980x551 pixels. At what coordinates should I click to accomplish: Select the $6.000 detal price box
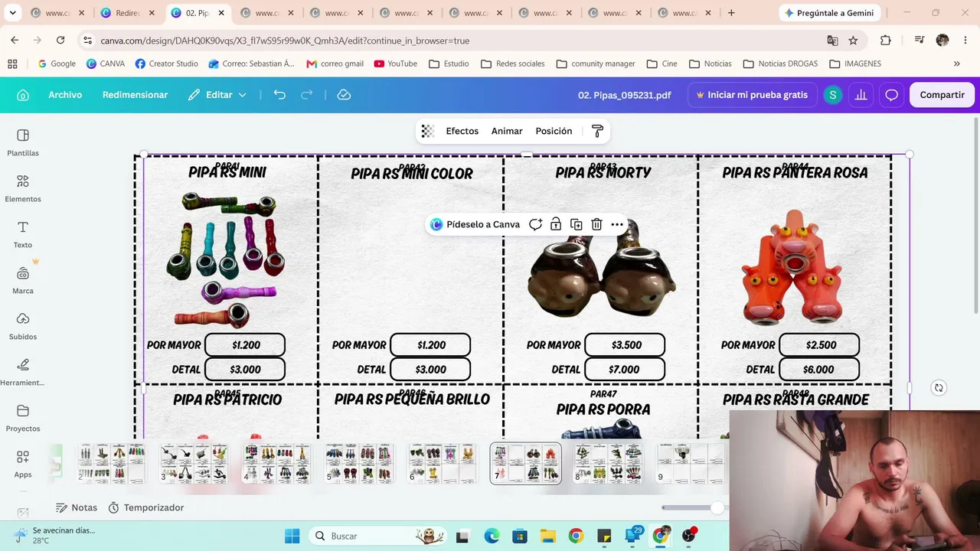point(818,370)
